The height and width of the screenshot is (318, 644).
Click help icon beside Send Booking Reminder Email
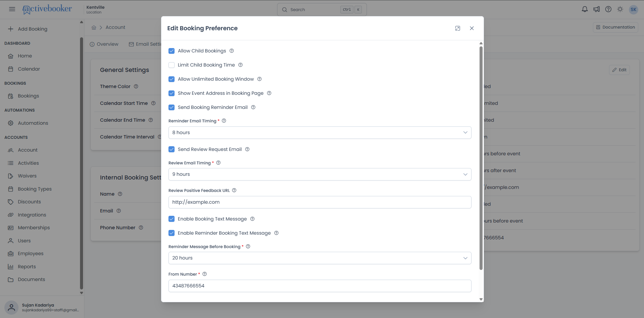coord(253,107)
